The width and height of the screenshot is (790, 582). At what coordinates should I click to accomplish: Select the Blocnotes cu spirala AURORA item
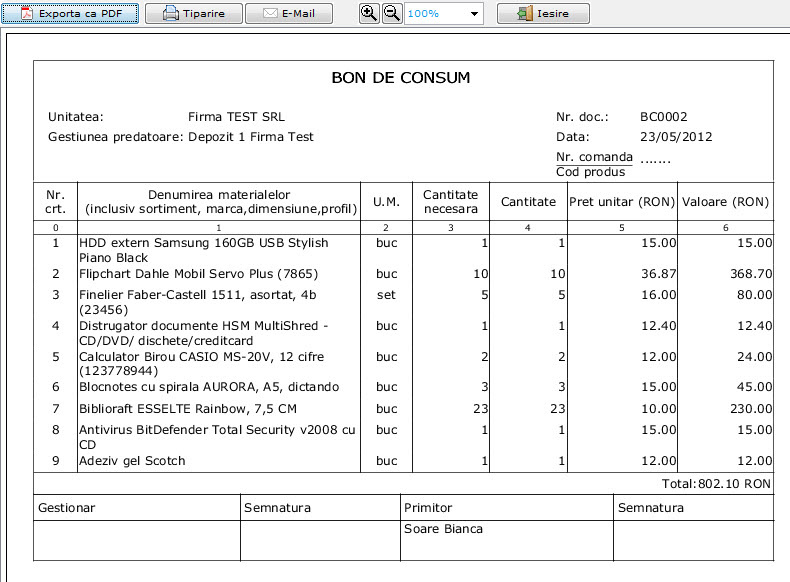tap(209, 387)
